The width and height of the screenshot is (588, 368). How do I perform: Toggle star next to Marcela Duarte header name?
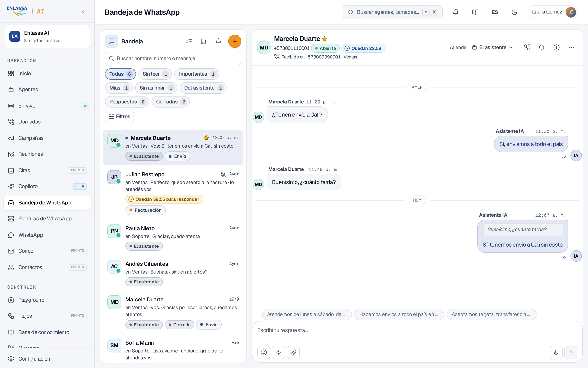coord(325,39)
